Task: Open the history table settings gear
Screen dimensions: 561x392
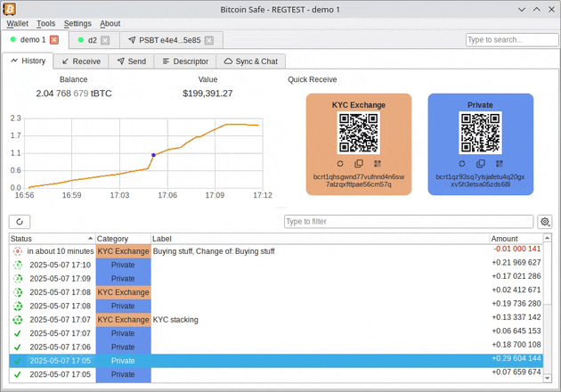Action: [x=545, y=222]
